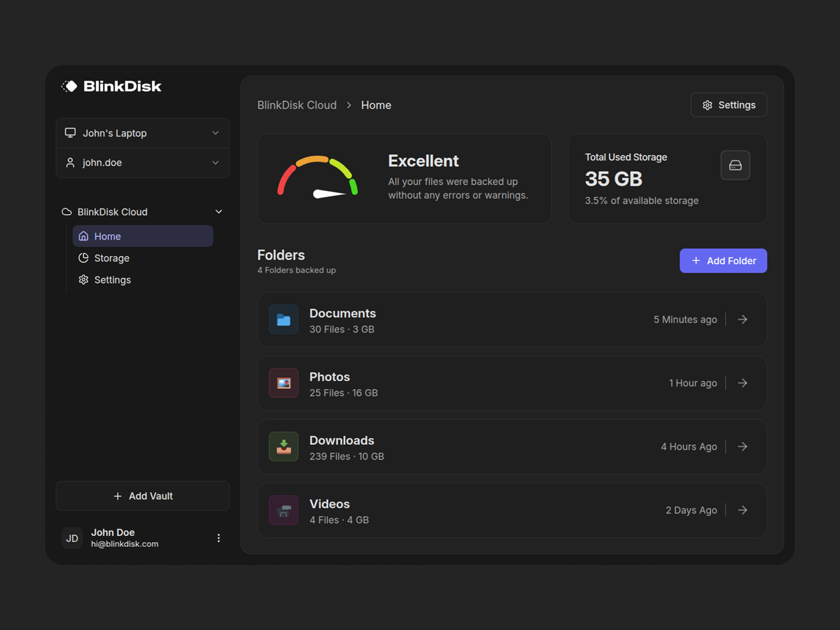
Task: Open Settings button in the header
Action: point(729,105)
